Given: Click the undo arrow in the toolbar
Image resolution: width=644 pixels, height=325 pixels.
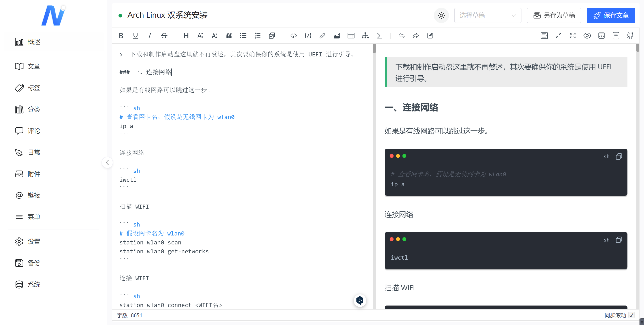Looking at the screenshot, I should point(402,36).
